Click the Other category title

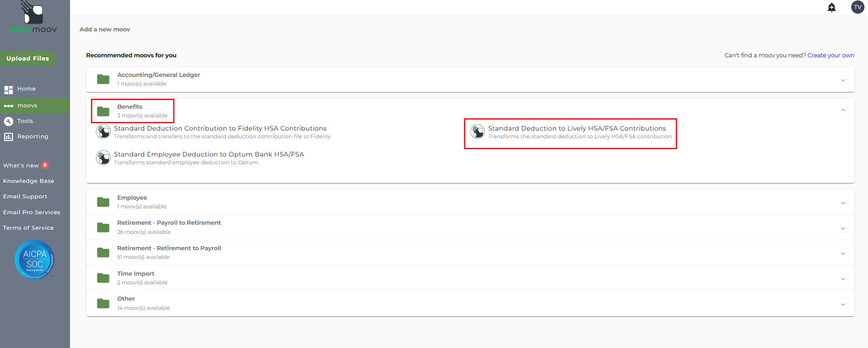126,299
